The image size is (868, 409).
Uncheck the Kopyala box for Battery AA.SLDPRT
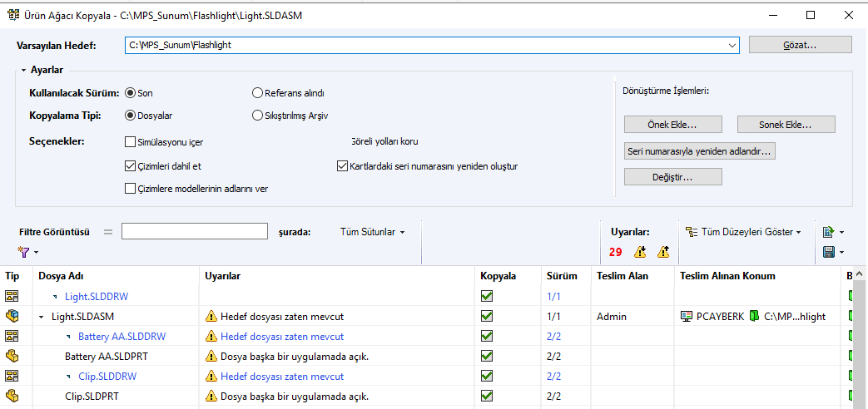[487, 356]
